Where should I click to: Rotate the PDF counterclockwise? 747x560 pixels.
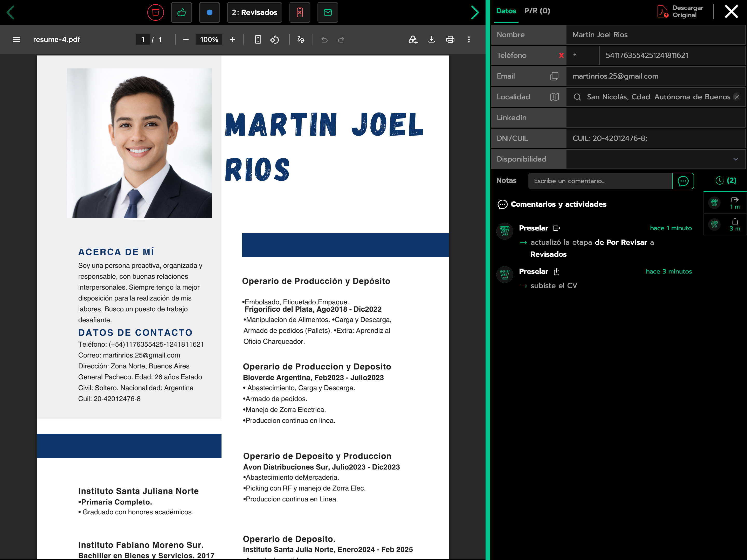[x=275, y=39]
